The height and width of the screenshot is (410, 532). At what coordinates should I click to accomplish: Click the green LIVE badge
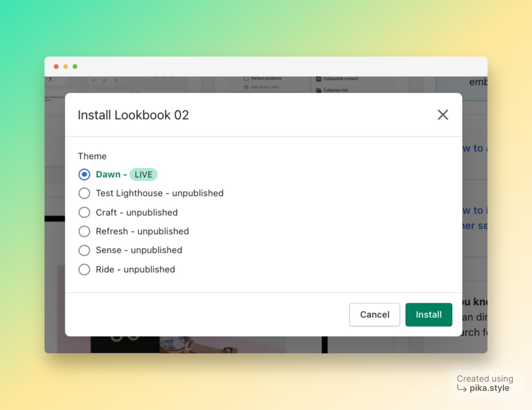[x=144, y=175]
